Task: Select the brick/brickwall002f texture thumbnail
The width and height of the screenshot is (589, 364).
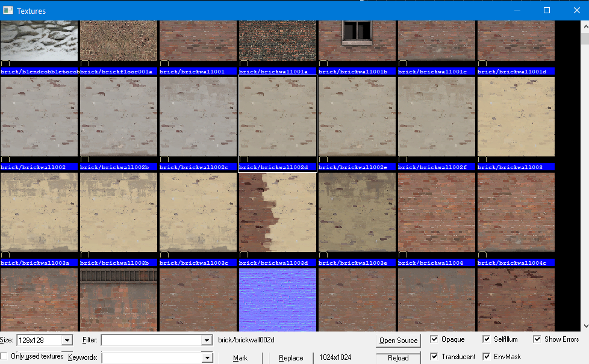Action: point(437,117)
